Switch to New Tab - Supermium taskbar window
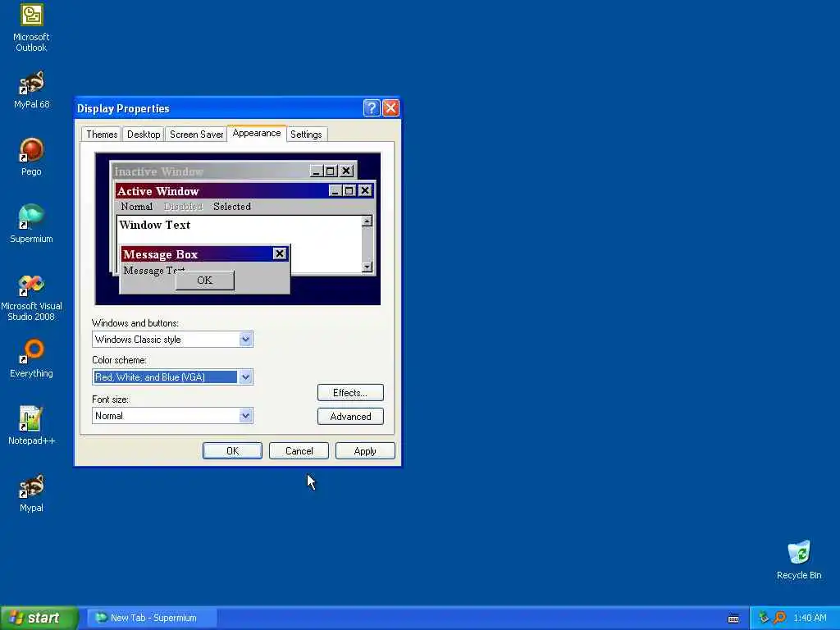This screenshot has height=630, width=840. [152, 618]
